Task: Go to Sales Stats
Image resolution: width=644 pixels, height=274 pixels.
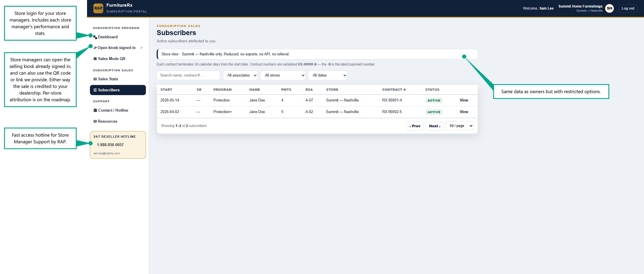Action: point(118,79)
